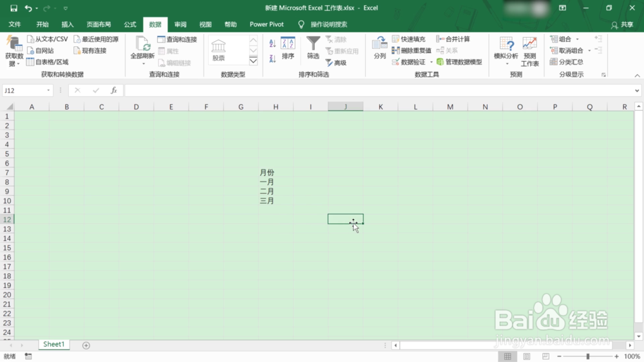644x362 pixels.
Task: Click the insert function fx button
Action: pyautogui.click(x=114, y=90)
